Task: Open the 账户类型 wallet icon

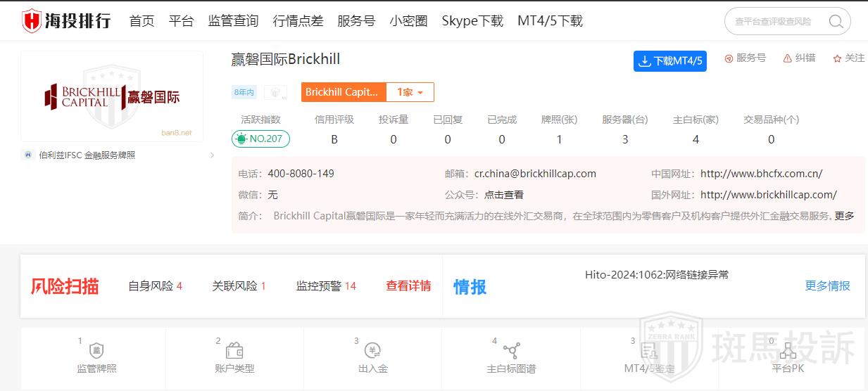Action: (x=234, y=350)
